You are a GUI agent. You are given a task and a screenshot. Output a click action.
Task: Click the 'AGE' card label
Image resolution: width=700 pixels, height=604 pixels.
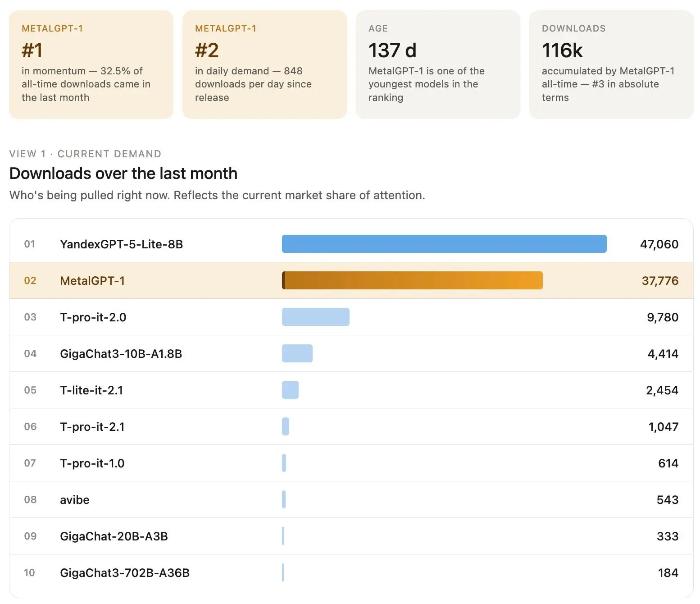click(378, 28)
